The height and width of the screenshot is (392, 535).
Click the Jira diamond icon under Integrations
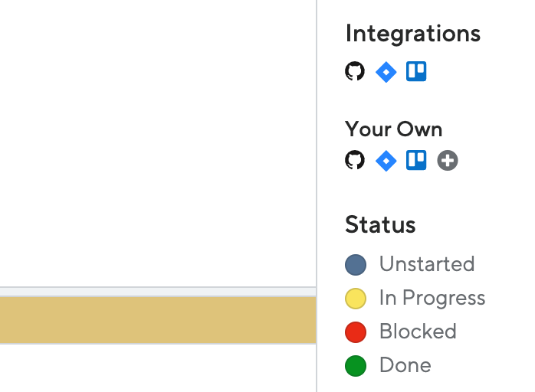[386, 72]
